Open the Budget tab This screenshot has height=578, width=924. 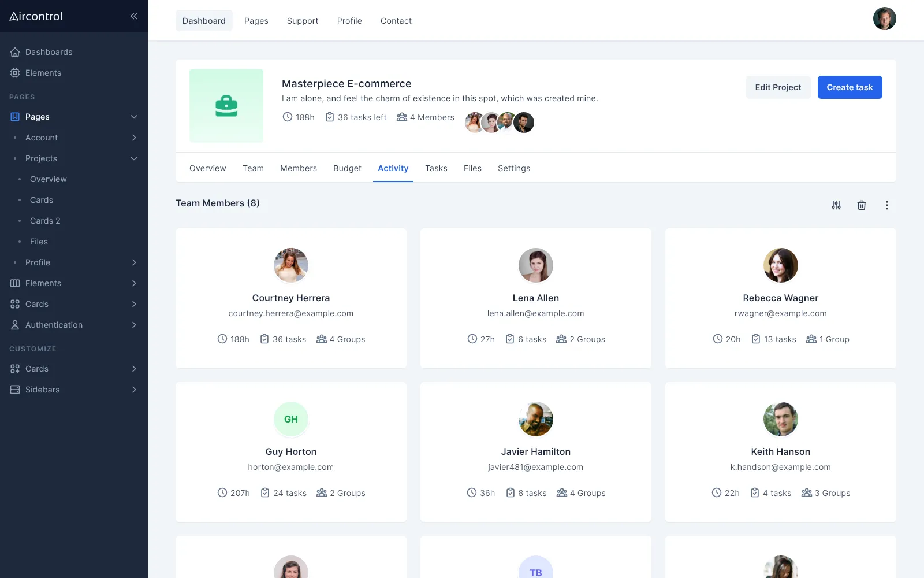[347, 168]
